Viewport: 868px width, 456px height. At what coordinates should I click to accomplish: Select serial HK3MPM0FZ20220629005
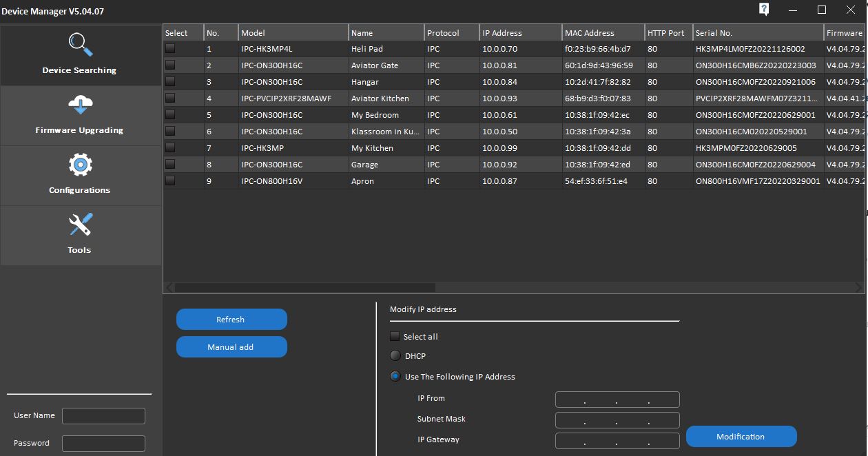click(758, 148)
